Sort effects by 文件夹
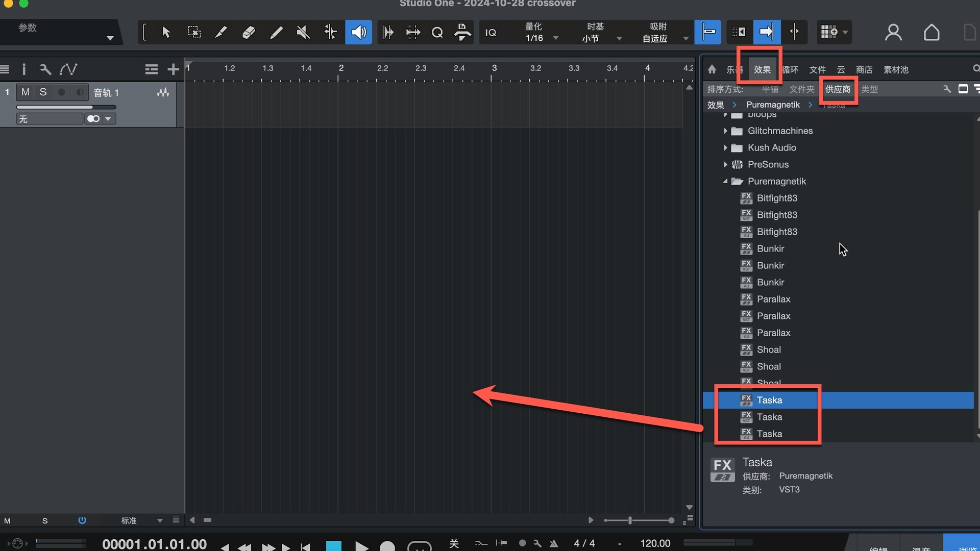This screenshot has width=980, height=551. 801,89
